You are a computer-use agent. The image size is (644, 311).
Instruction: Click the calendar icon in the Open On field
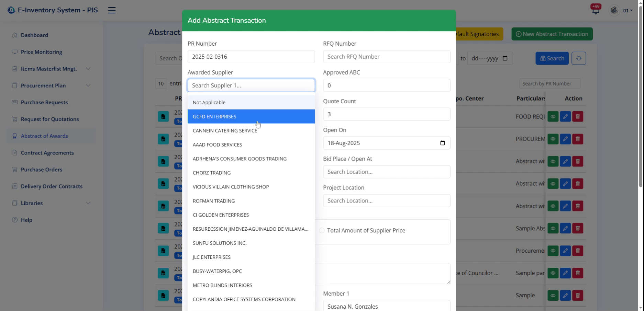click(x=442, y=143)
